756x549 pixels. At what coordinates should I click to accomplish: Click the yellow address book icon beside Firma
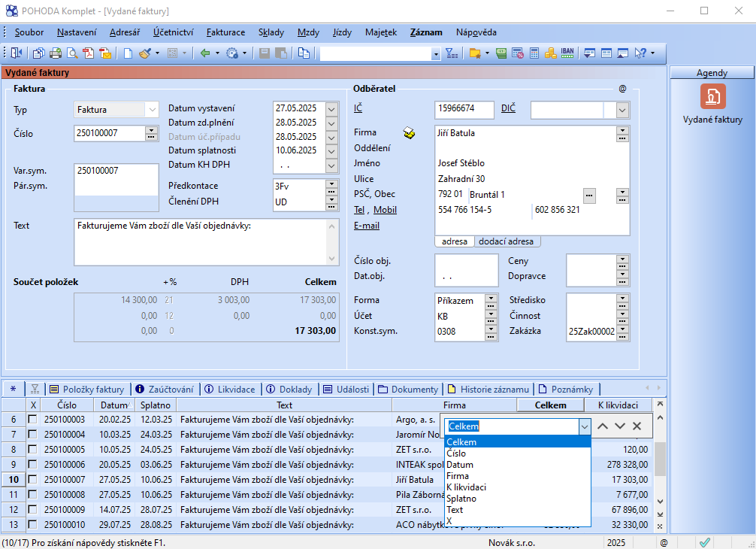409,132
